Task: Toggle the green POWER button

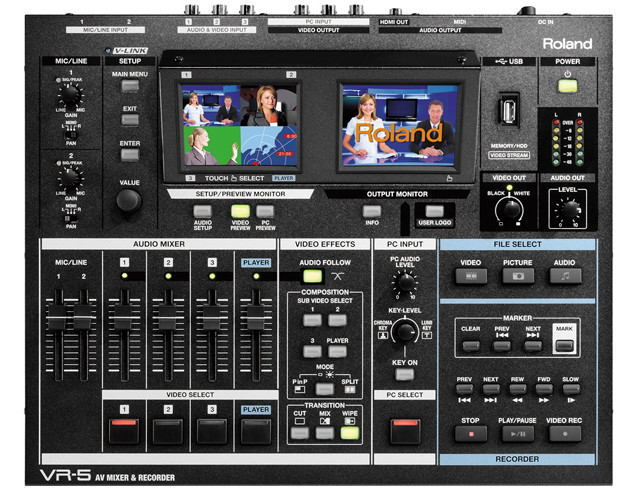Action: pyautogui.click(x=568, y=86)
